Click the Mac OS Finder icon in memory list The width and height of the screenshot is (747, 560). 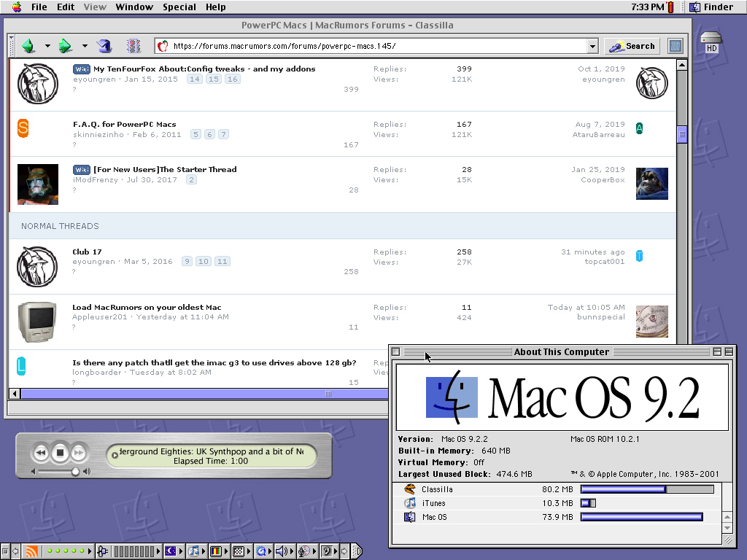tap(410, 517)
